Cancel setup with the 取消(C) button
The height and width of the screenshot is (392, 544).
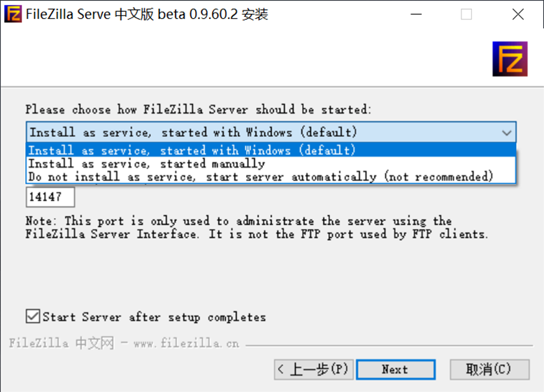click(x=480, y=369)
